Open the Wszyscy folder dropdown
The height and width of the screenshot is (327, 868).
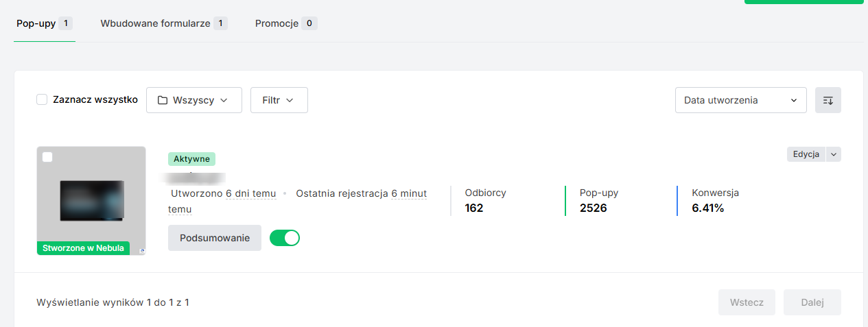pos(194,100)
